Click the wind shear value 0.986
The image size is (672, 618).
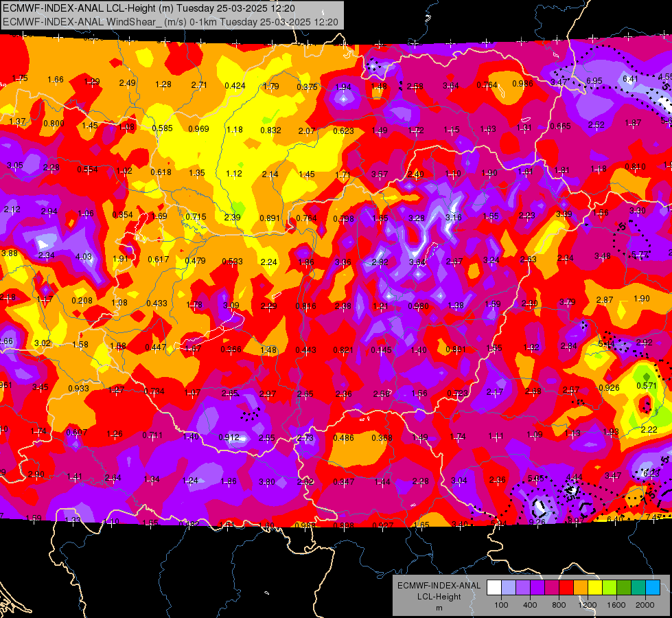coord(523,83)
